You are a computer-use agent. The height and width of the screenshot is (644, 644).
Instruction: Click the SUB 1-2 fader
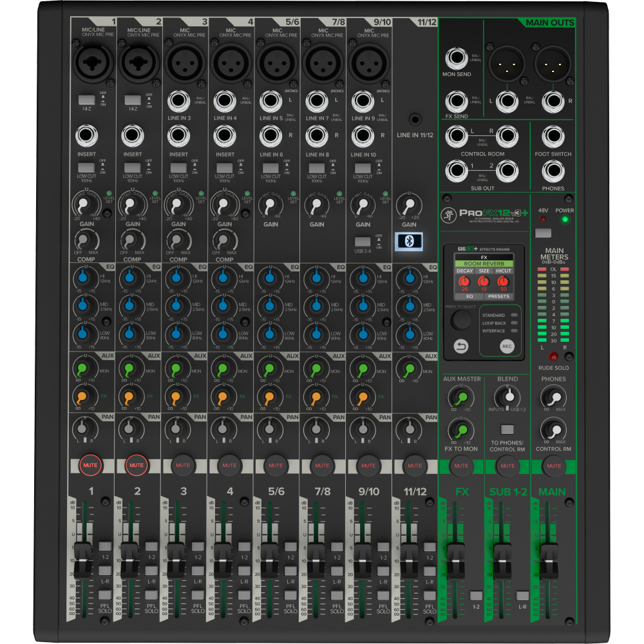point(502,561)
